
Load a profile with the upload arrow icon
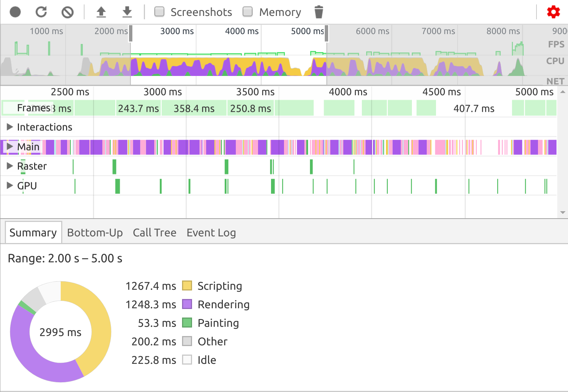pyautogui.click(x=101, y=12)
